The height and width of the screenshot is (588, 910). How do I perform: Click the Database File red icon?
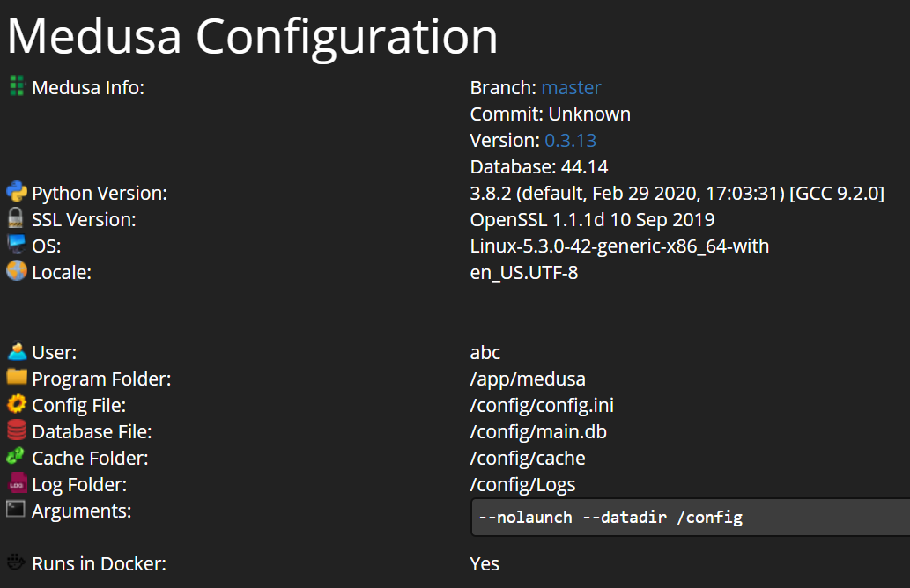16,430
